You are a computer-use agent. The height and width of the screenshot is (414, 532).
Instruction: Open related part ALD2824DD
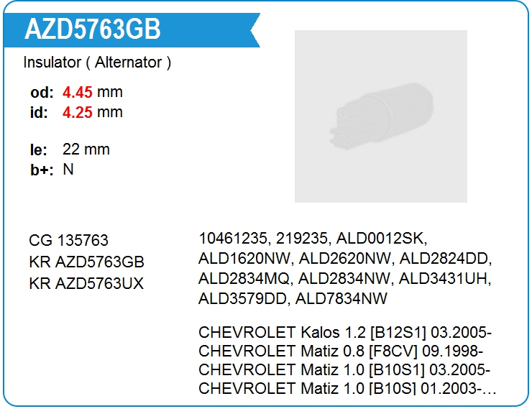pyautogui.click(x=444, y=259)
